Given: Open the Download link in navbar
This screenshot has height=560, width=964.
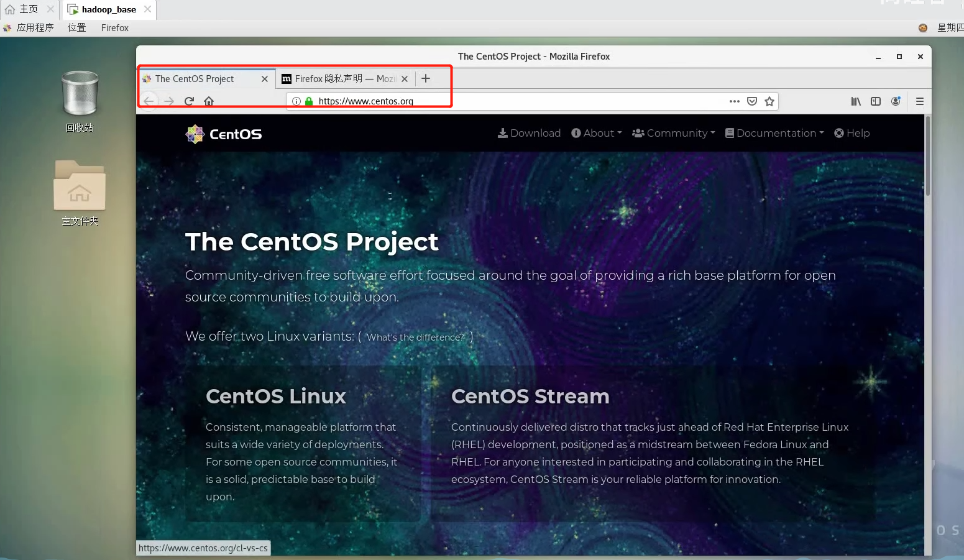Looking at the screenshot, I should (530, 133).
